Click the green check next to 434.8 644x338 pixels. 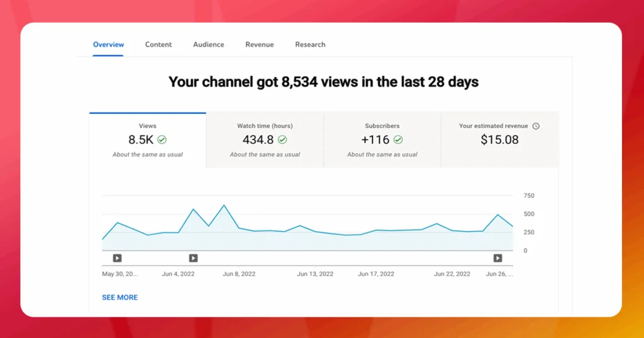coord(282,140)
